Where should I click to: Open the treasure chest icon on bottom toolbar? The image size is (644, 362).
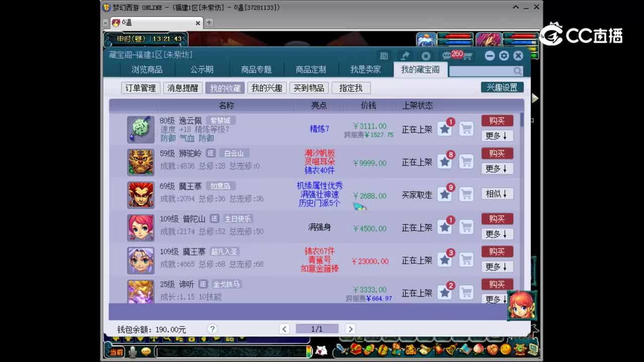coord(356,349)
